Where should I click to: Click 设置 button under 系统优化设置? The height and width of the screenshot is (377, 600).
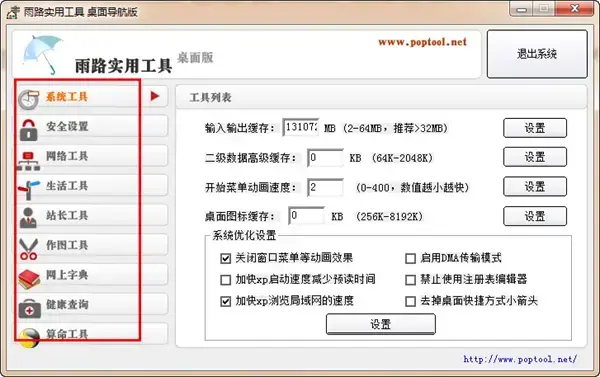381,324
